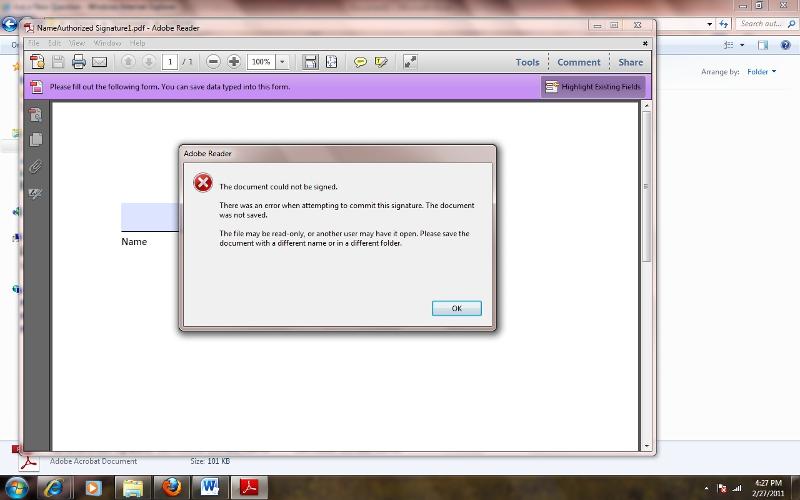
Task: Show hidden tray icons arrow
Action: click(x=706, y=488)
